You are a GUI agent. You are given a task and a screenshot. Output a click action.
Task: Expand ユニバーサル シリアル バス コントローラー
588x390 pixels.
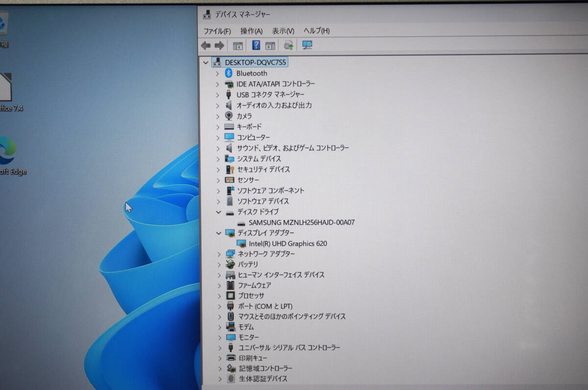coord(220,348)
